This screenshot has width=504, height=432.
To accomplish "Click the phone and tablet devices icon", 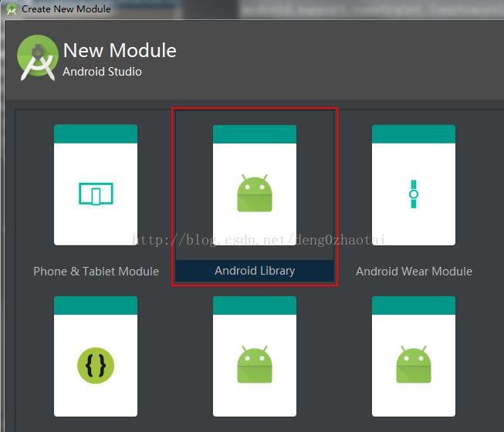I will 96,194.
